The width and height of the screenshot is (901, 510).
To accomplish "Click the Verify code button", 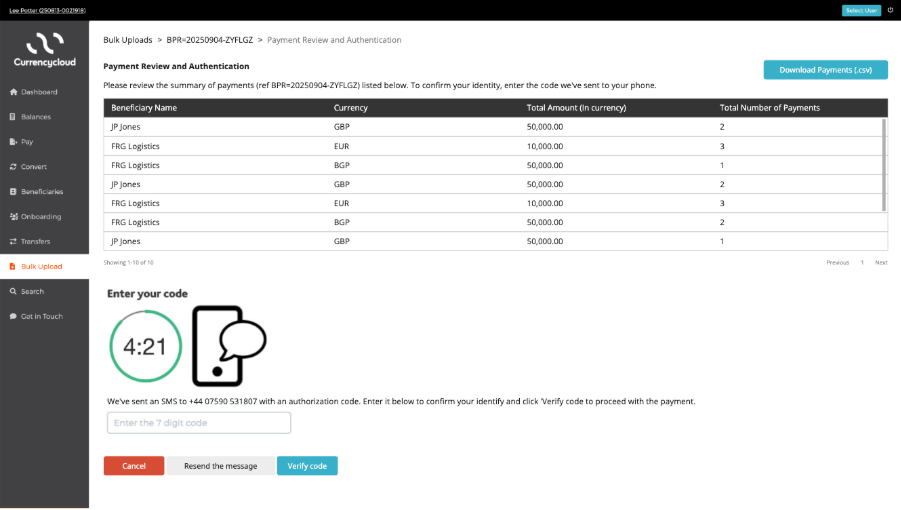I will 307,466.
